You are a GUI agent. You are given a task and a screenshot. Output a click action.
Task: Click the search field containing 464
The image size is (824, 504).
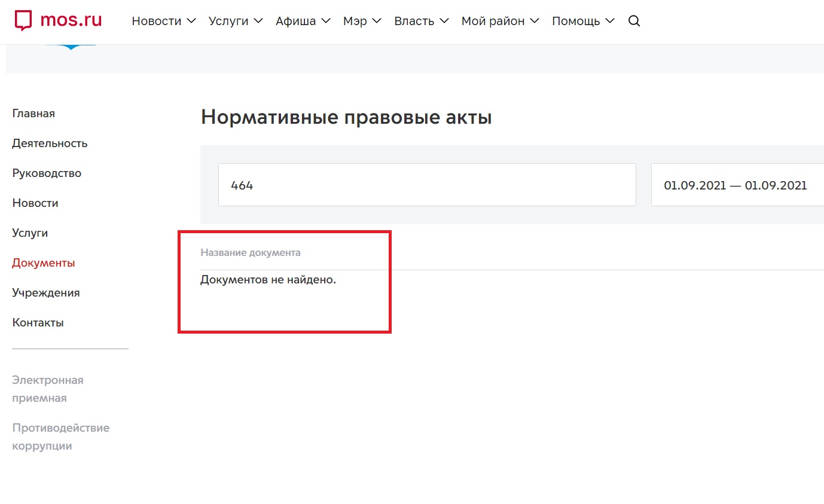click(x=426, y=185)
